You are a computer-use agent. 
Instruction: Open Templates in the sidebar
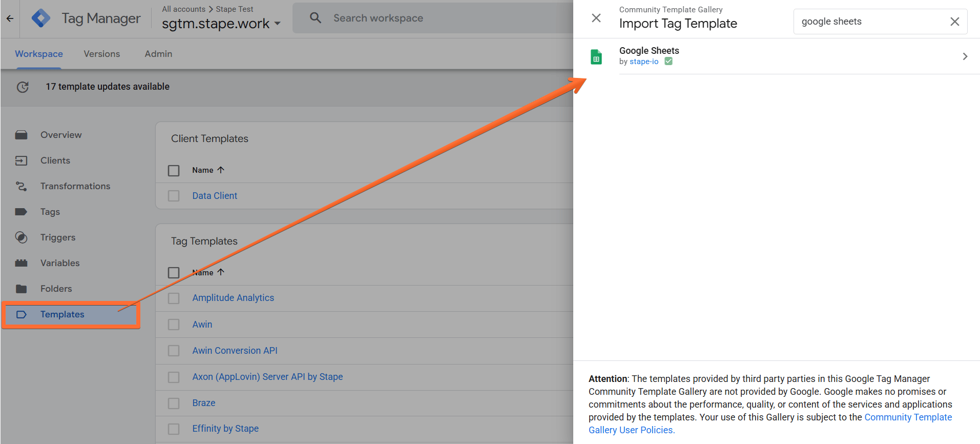[x=62, y=314]
